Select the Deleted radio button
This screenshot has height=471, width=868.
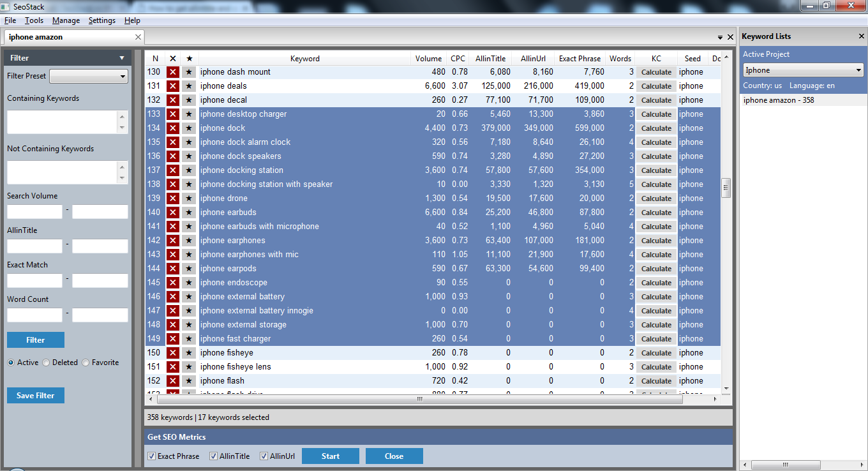[x=46, y=363]
